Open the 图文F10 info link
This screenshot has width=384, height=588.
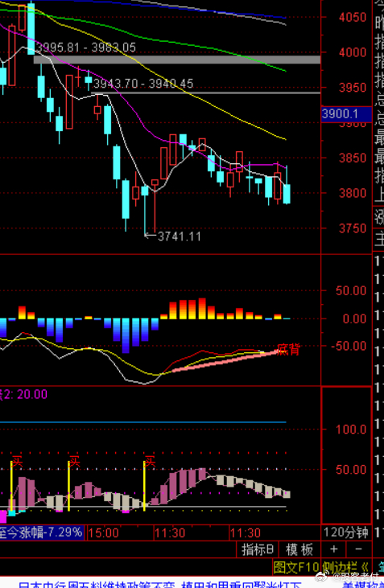click(x=296, y=567)
